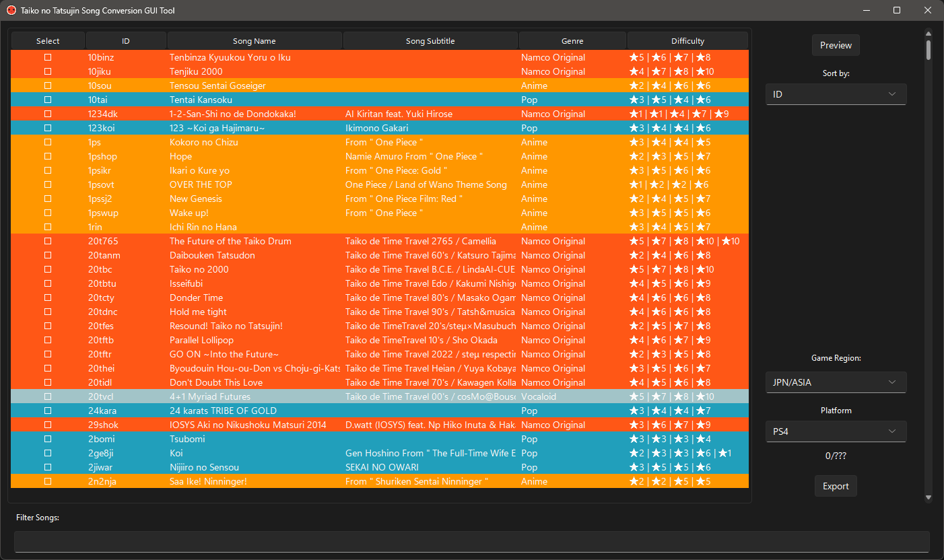Select the checkbox for Nijiiro no Sensou

coord(47,467)
